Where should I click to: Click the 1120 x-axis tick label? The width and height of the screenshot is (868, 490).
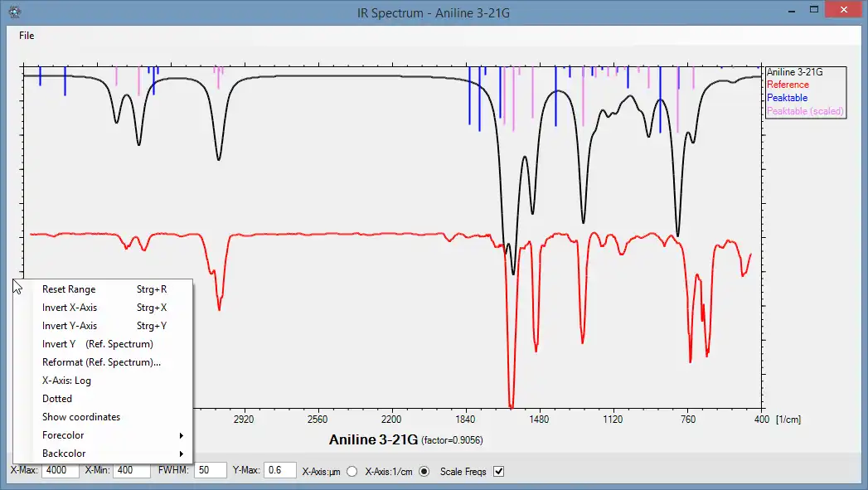[x=613, y=420]
